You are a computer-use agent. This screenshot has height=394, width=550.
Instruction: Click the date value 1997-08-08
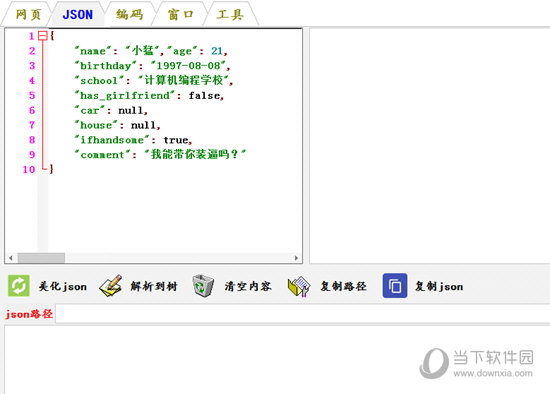coord(188,66)
